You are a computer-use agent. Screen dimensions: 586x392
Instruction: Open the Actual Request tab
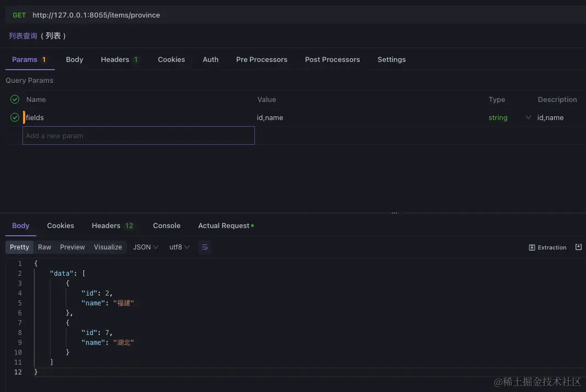[226, 226]
